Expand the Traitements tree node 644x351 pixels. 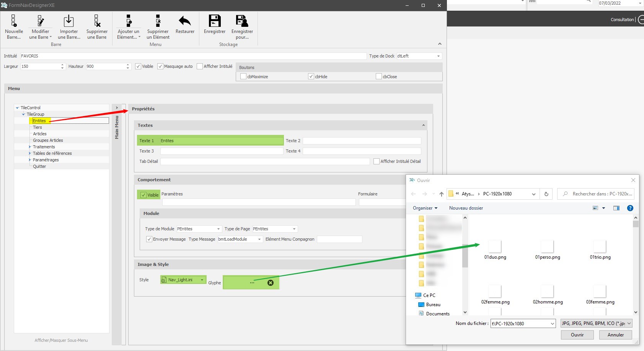(30, 147)
